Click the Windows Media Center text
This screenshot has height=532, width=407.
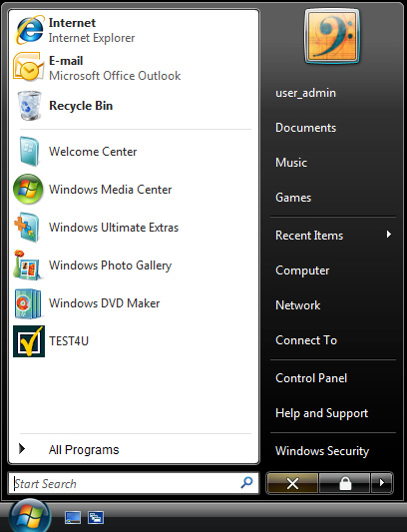(110, 190)
